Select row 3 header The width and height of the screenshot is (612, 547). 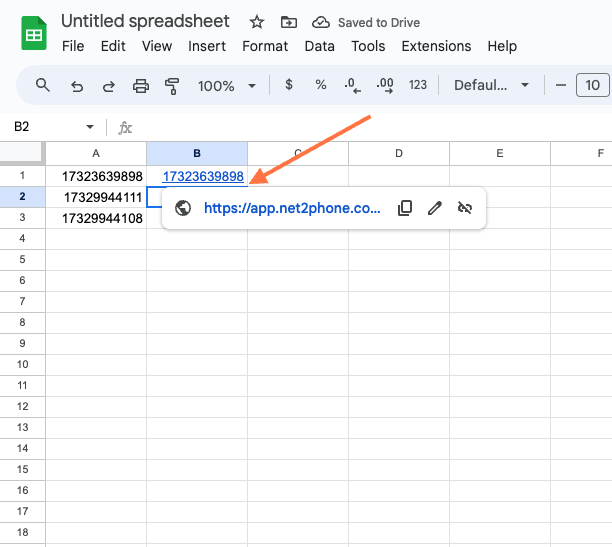(x=22, y=218)
